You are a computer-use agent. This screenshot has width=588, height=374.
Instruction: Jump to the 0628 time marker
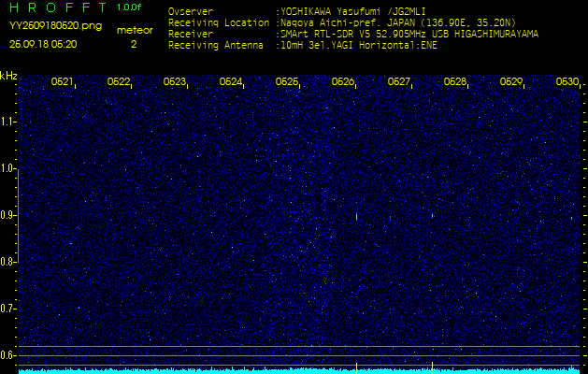[x=455, y=82]
